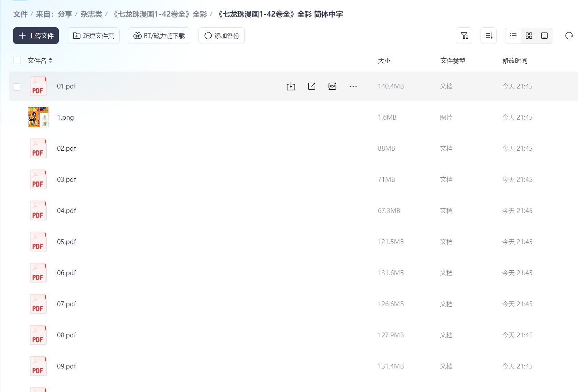The height and width of the screenshot is (392, 578).
Task: Click the PDF icon of 04.pdf
Action: pos(38,211)
